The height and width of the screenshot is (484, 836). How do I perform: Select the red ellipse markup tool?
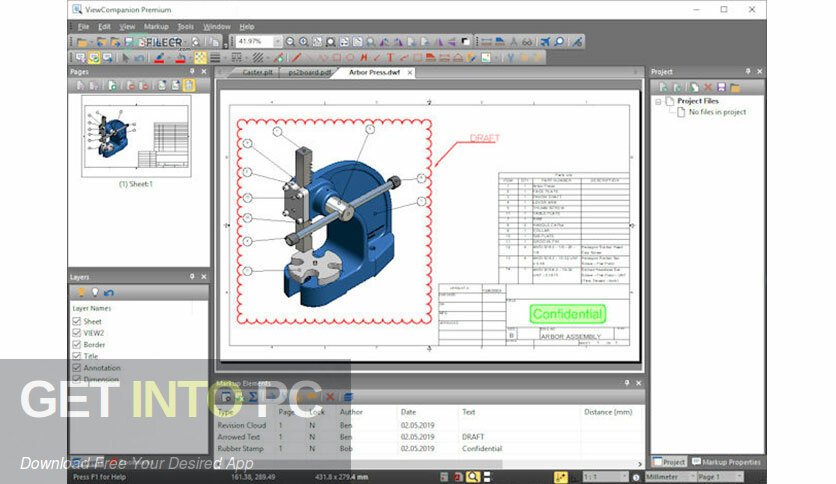point(350,57)
